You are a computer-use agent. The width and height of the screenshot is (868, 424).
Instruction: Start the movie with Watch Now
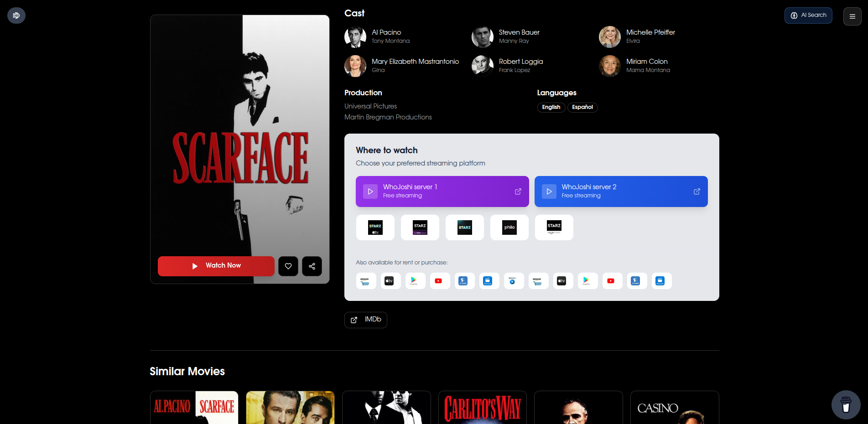pyautogui.click(x=216, y=266)
